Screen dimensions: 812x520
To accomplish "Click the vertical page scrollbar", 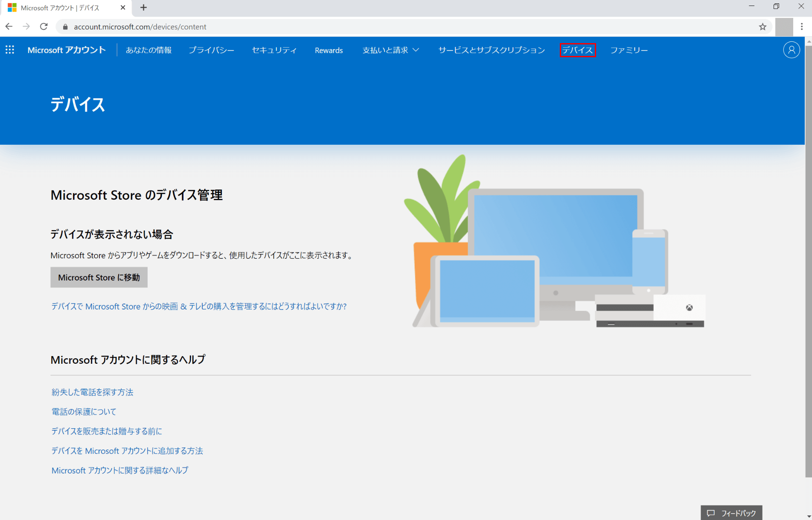I will click(808, 260).
